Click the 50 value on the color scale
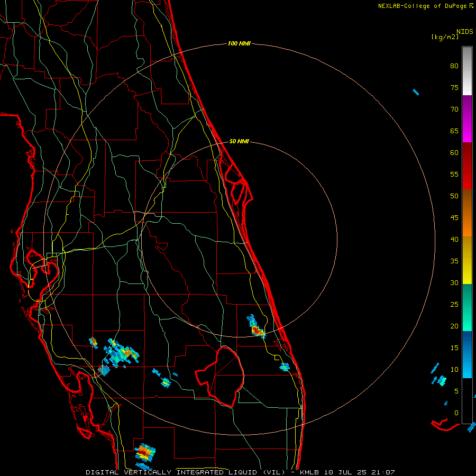 (454, 196)
